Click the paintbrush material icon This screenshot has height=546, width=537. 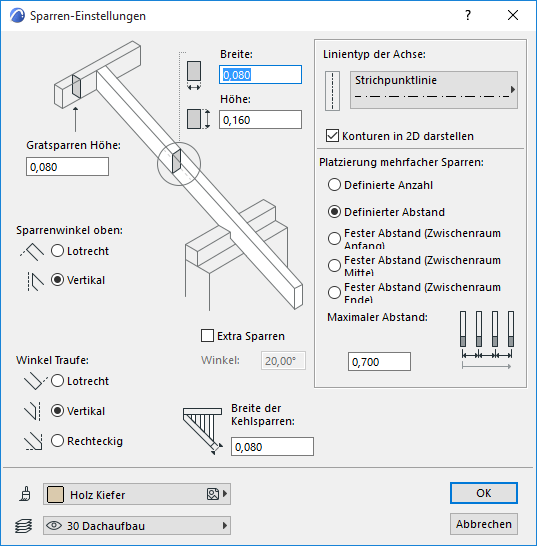point(25,494)
